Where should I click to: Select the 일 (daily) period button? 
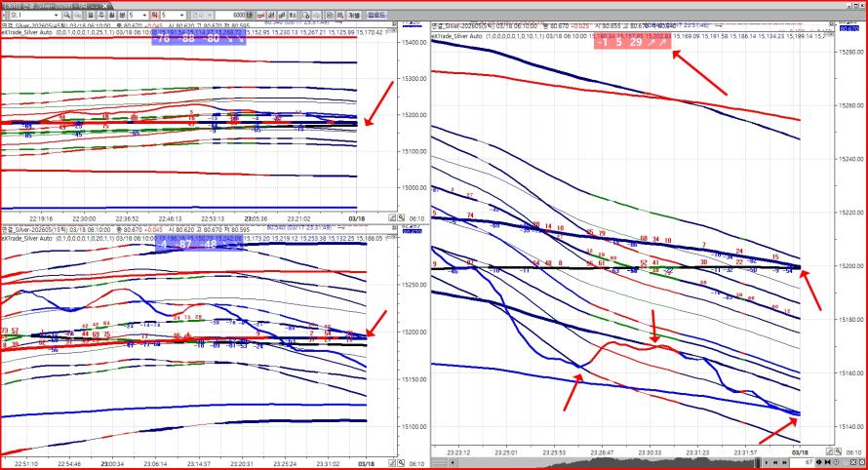[91, 15]
